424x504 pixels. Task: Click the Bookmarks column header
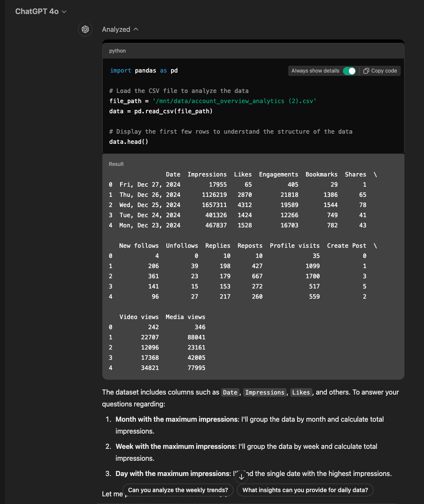coord(321,174)
